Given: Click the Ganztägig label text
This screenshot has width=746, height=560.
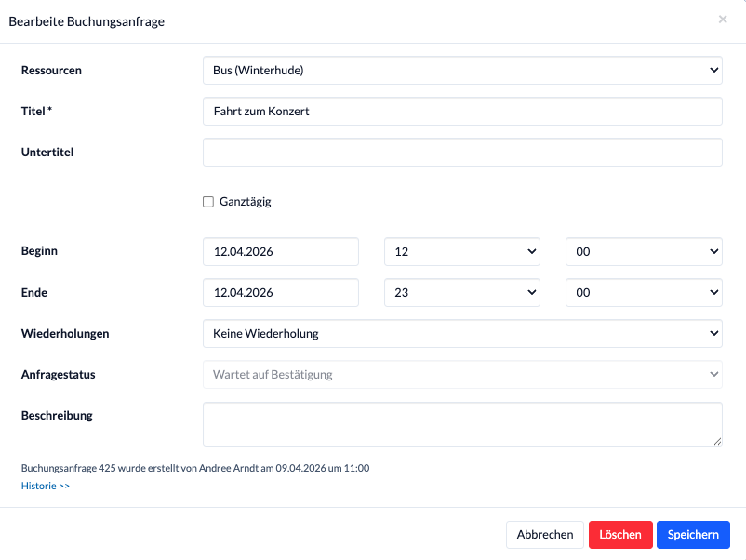Looking at the screenshot, I should click(x=246, y=202).
